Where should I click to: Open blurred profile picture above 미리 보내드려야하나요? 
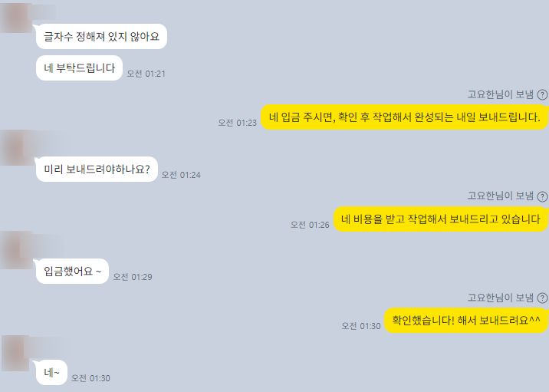click(17, 148)
